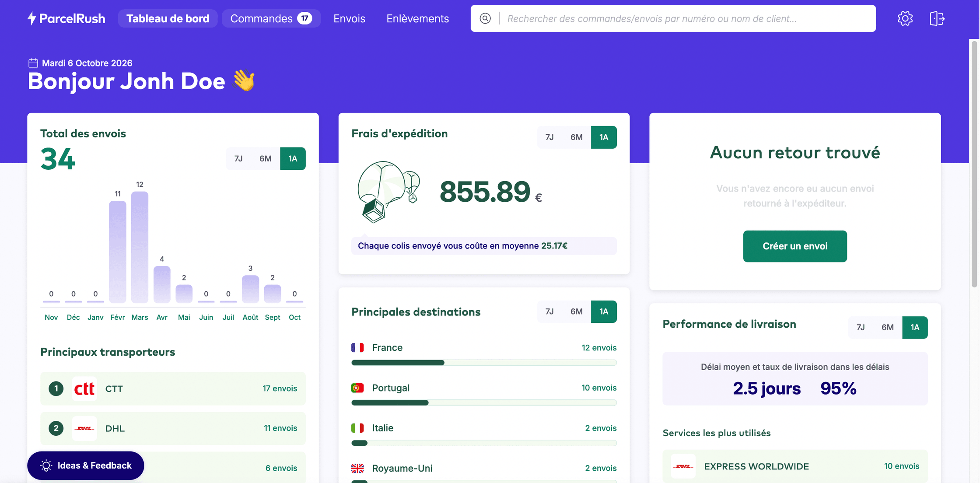This screenshot has width=980, height=483.
Task: Click the Portugal destination progress bar
Action: [484, 402]
